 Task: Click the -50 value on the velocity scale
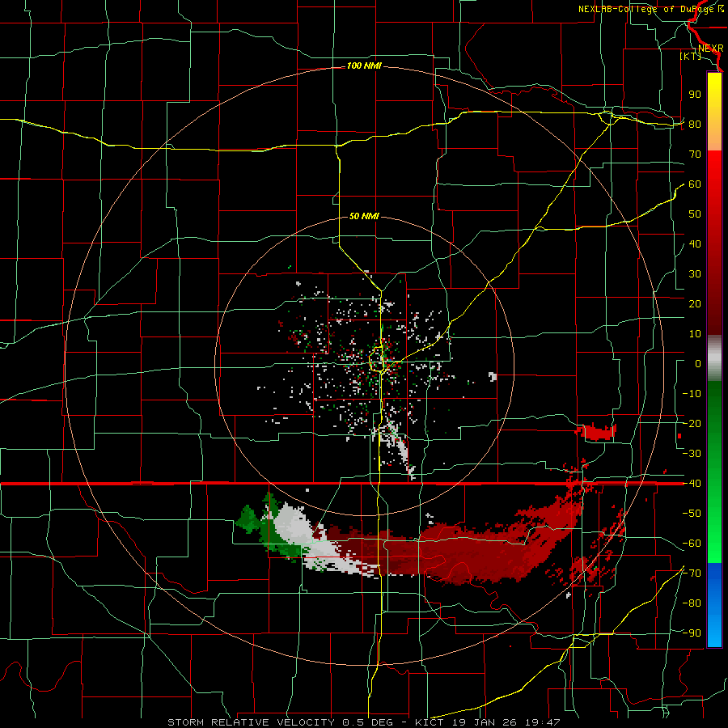tap(692, 514)
